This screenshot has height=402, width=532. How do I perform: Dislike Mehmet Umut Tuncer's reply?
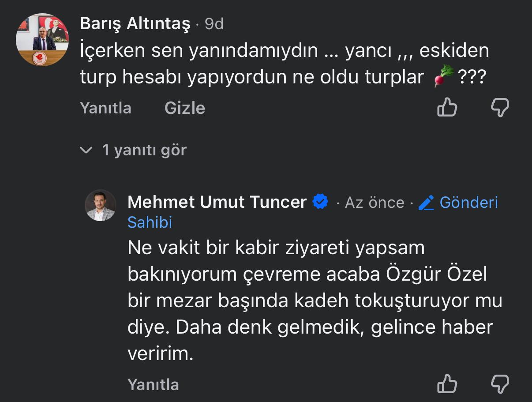[x=500, y=384]
